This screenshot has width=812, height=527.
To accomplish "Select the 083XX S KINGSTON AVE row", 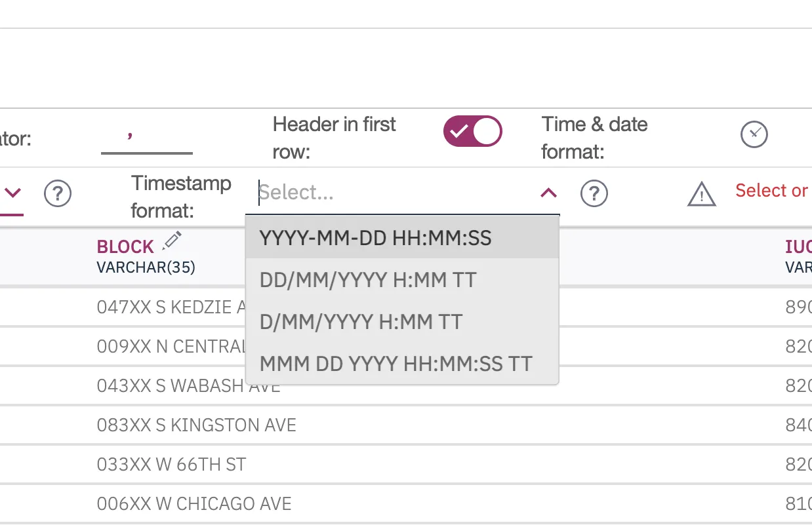I will 197,425.
